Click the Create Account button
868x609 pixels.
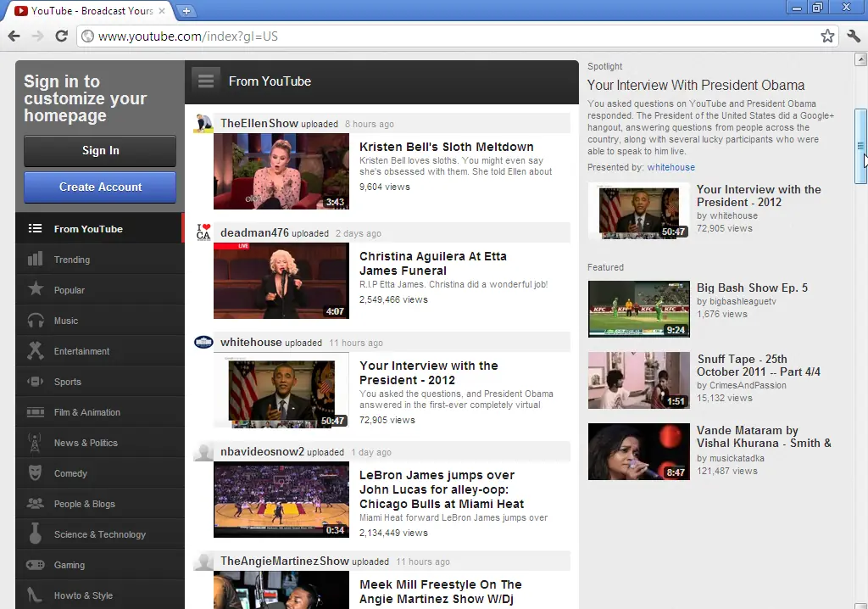tap(100, 187)
